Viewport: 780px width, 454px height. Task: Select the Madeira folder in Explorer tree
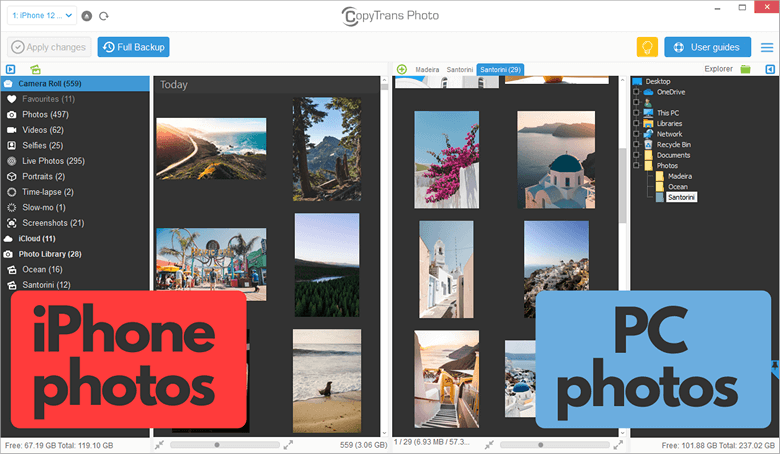point(680,176)
